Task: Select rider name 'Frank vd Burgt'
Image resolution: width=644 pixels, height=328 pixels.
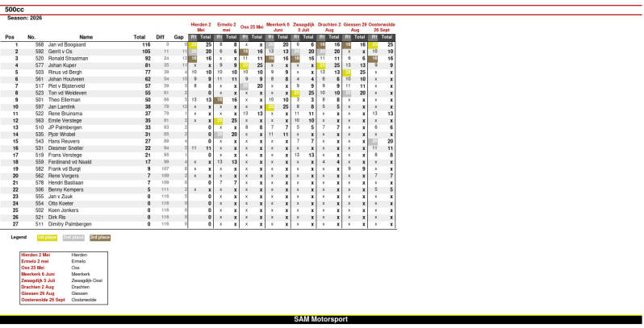Action: pyautogui.click(x=65, y=169)
